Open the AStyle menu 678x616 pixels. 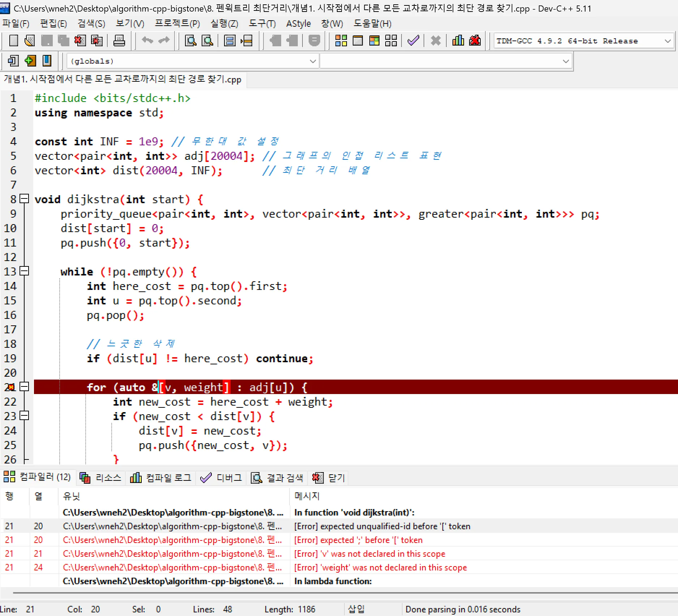coord(299,23)
